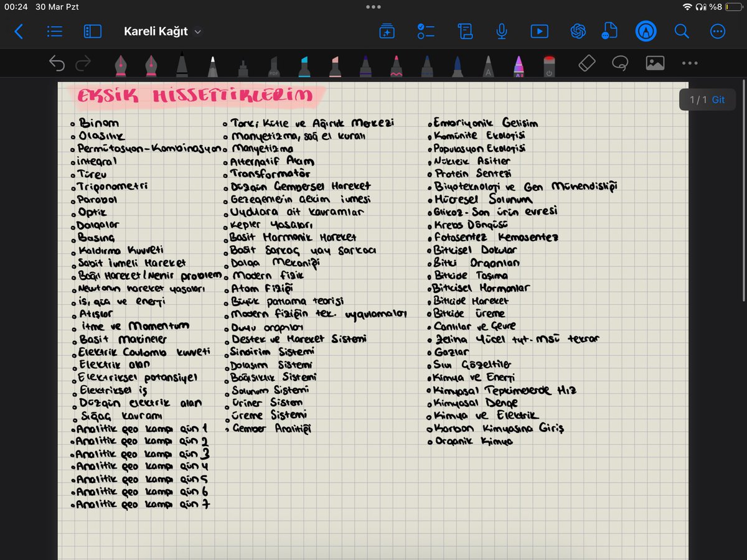This screenshot has height=560, width=747.
Task: Select the purple marker
Action: 365,65
